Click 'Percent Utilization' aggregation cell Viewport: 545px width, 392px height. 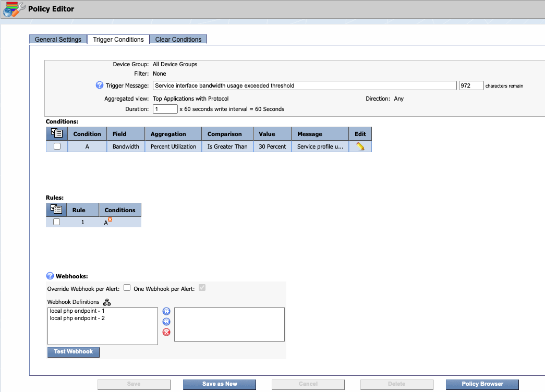173,146
